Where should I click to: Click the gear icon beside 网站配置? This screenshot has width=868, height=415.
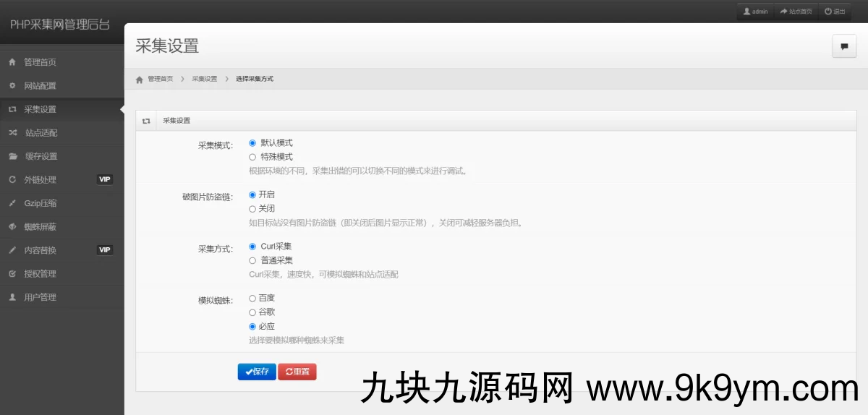click(12, 86)
